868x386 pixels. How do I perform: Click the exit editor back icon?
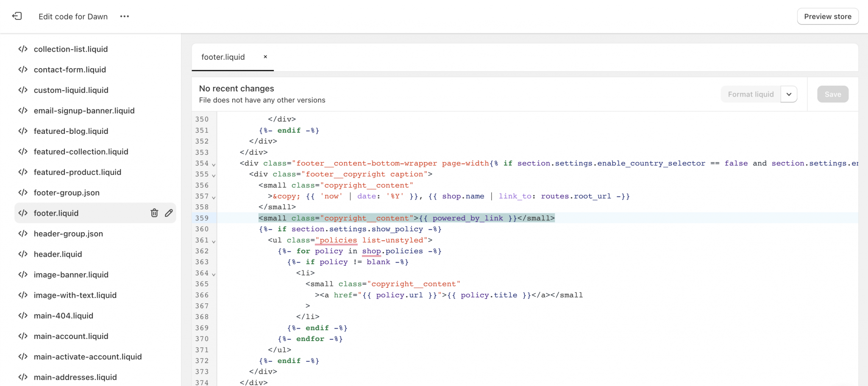point(17,16)
